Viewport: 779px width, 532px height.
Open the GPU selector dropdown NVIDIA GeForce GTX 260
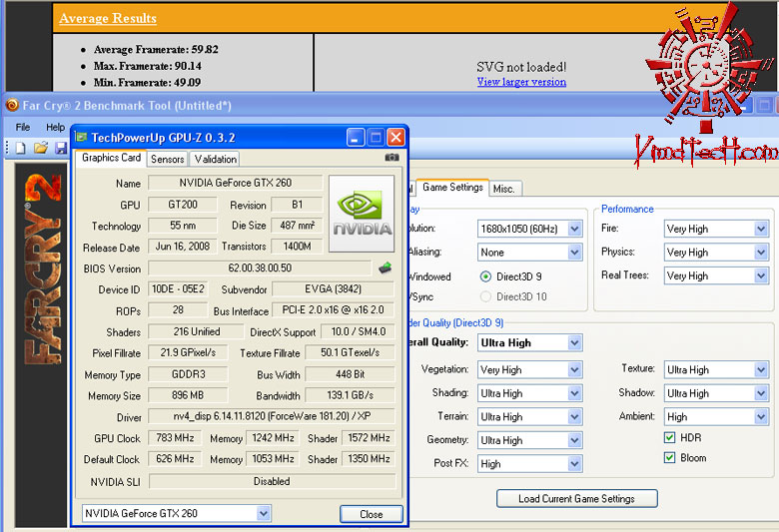177,513
